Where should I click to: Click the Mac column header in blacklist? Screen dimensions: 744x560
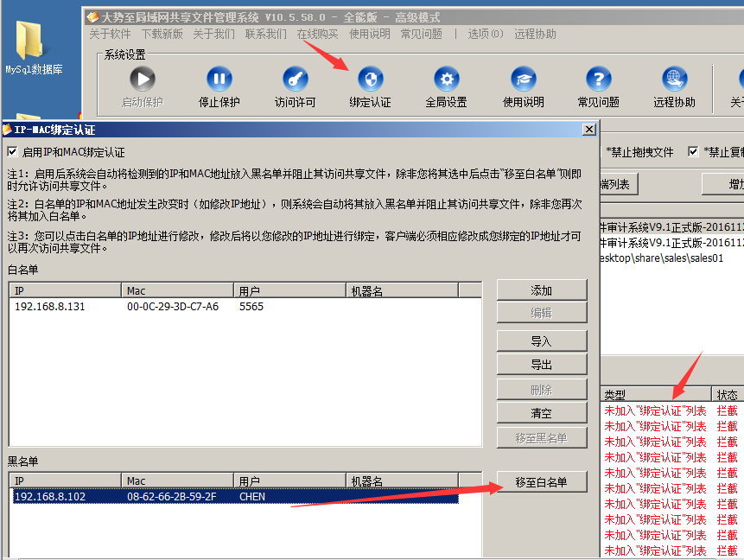(x=136, y=480)
